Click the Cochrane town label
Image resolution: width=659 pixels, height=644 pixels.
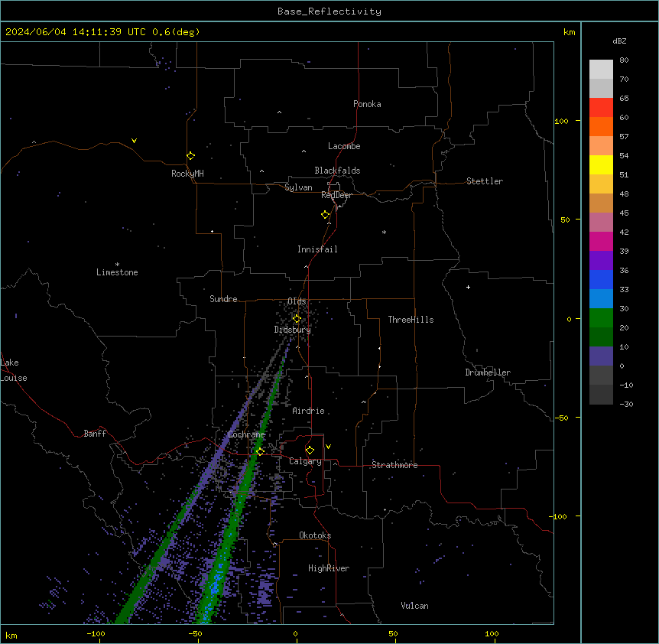point(246,434)
